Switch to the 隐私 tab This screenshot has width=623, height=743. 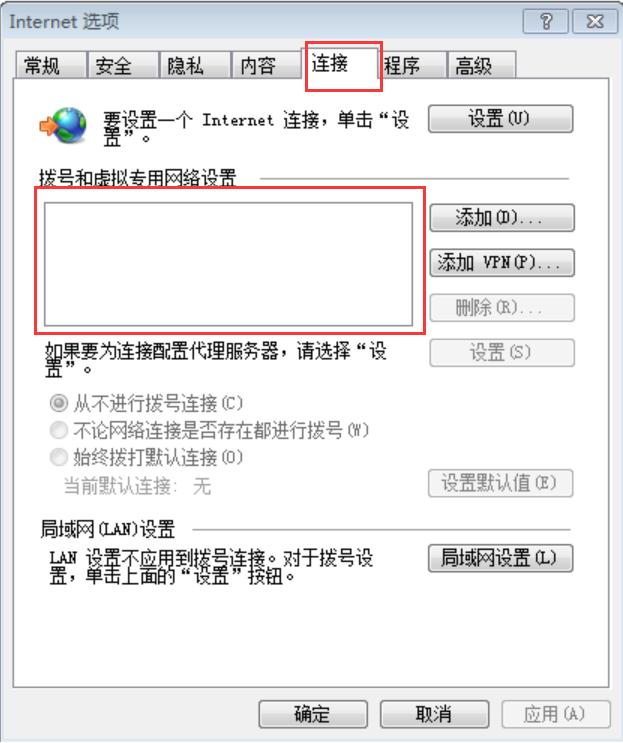pos(195,65)
